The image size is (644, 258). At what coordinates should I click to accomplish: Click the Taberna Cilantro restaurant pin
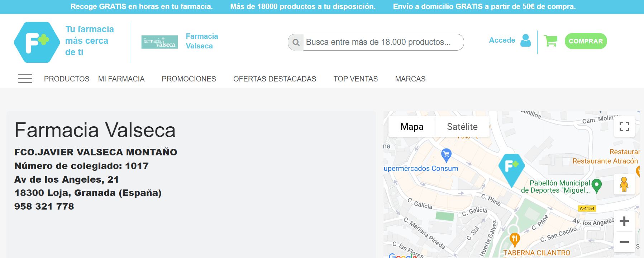point(515,240)
